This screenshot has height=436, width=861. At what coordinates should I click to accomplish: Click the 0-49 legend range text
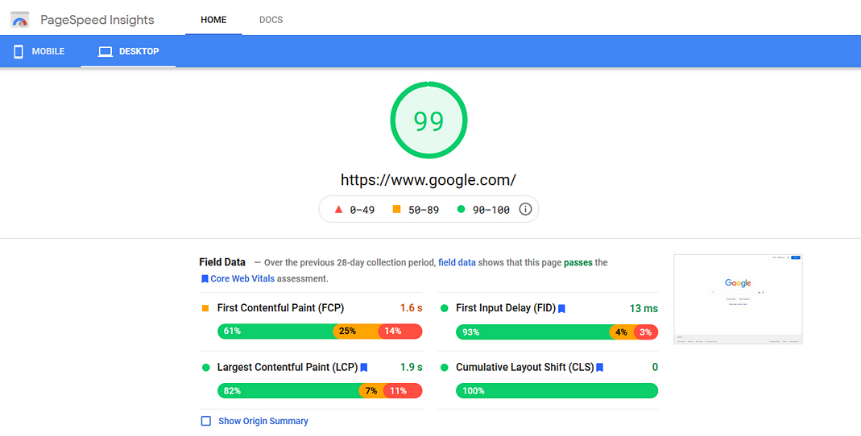pyautogui.click(x=362, y=210)
